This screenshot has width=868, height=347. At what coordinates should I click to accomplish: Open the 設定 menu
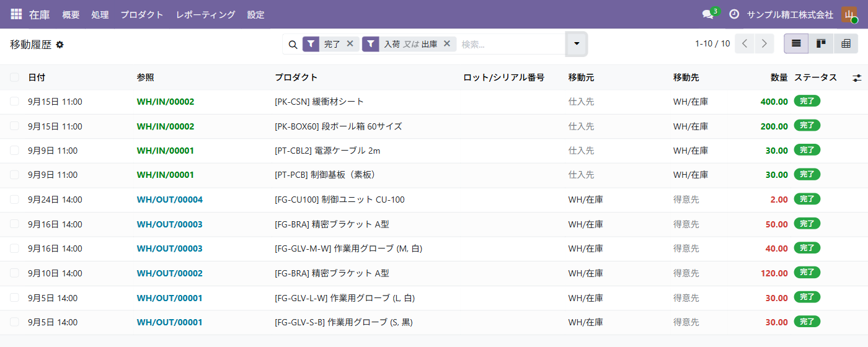click(x=255, y=14)
